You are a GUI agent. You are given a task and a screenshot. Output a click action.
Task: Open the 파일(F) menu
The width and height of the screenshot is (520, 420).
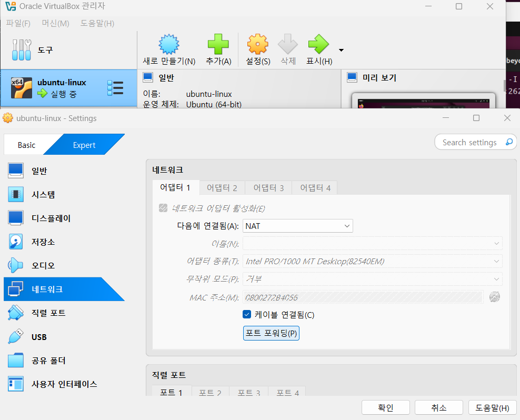(18, 23)
